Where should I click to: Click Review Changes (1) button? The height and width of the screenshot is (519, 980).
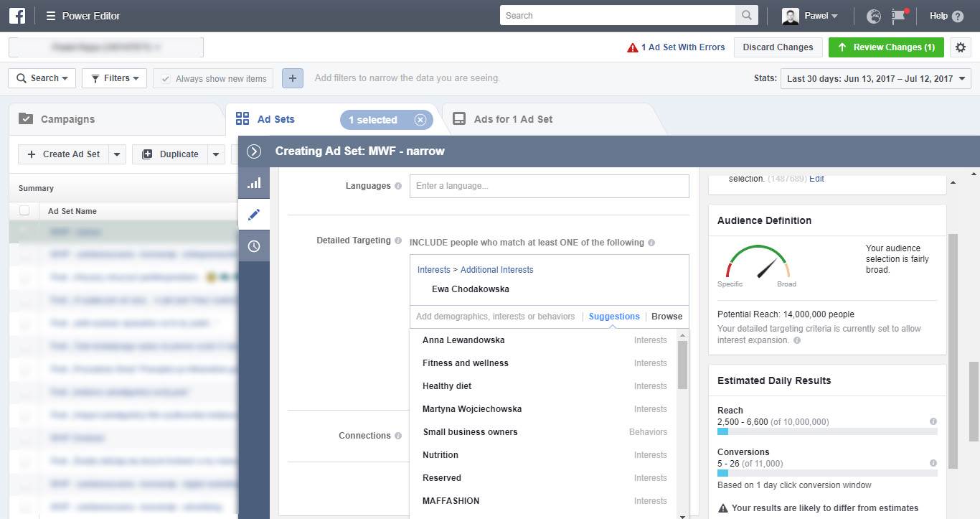(886, 47)
